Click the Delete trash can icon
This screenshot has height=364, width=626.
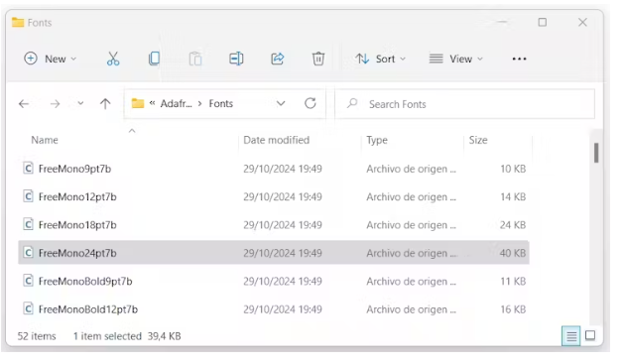click(318, 59)
